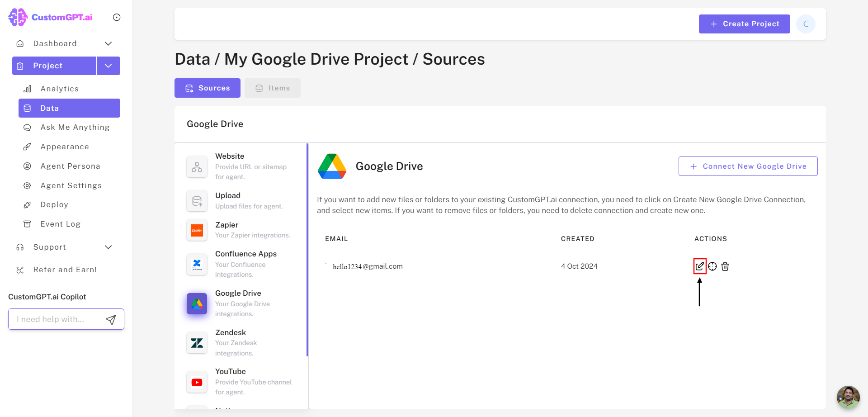This screenshot has width=868, height=417.
Task: Toggle the sidebar collapse circle icon
Action: 117,17
